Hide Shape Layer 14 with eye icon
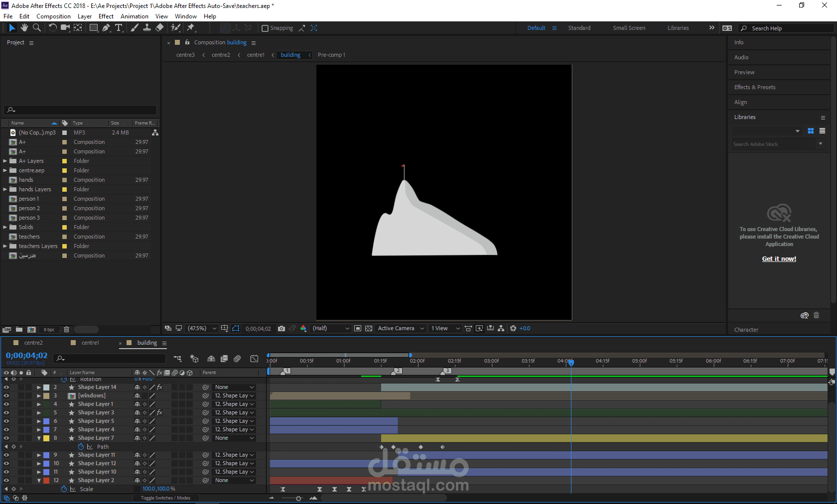837x504 pixels. [x=6, y=387]
